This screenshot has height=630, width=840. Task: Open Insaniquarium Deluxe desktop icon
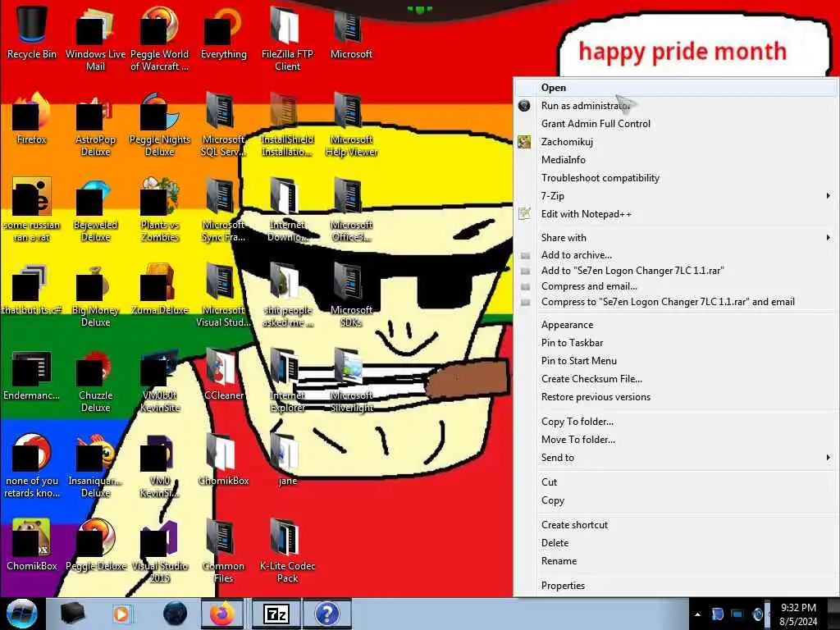95,466
